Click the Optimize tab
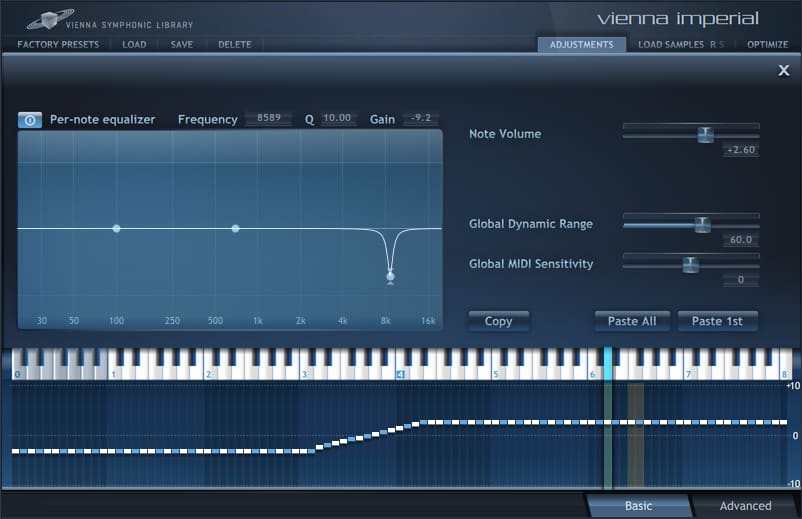Viewport: 802px width, 519px height. [768, 45]
